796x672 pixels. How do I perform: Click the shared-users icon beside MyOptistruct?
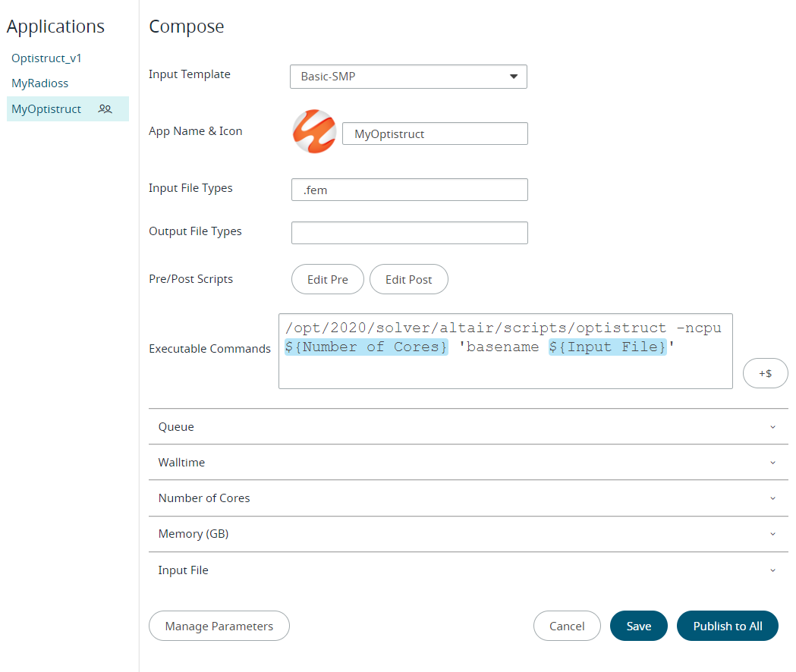tap(105, 108)
